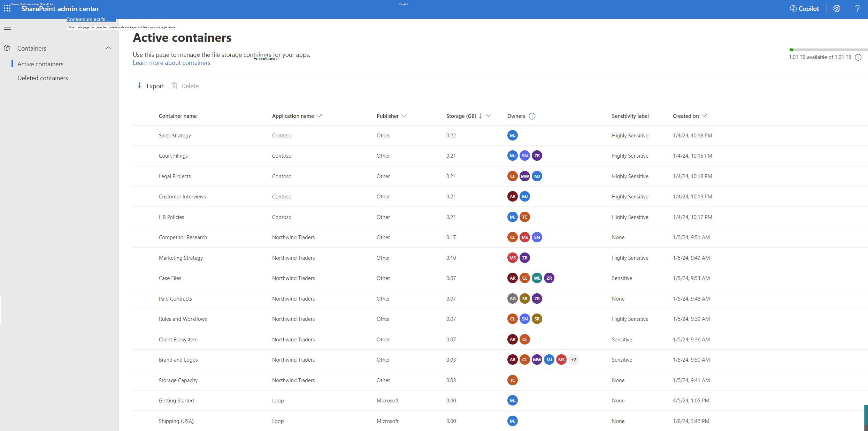
Task: Select the Deleted containers menu item
Action: (43, 77)
